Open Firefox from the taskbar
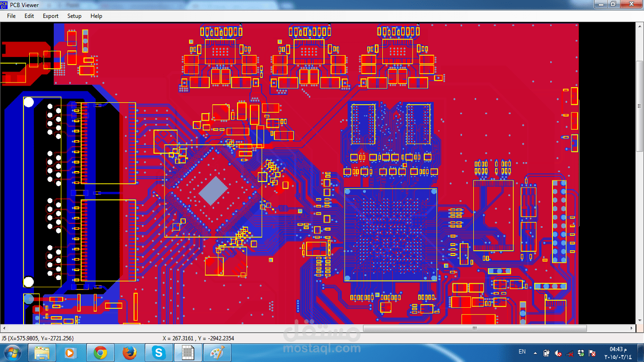 (129, 353)
